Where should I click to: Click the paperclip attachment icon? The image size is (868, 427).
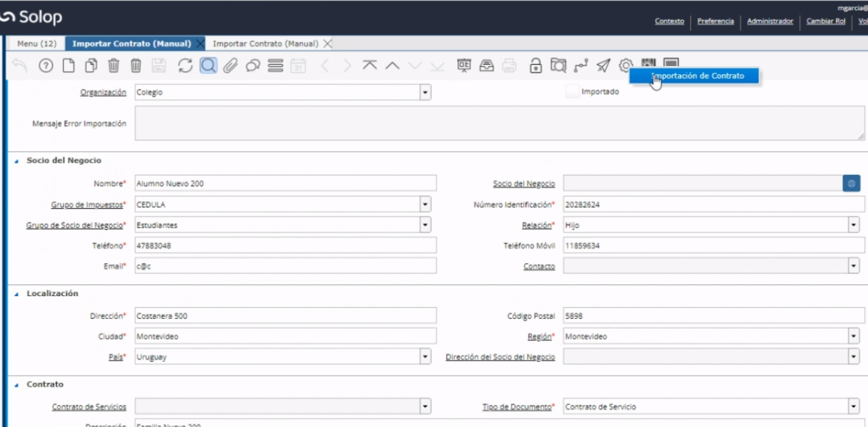click(x=231, y=66)
